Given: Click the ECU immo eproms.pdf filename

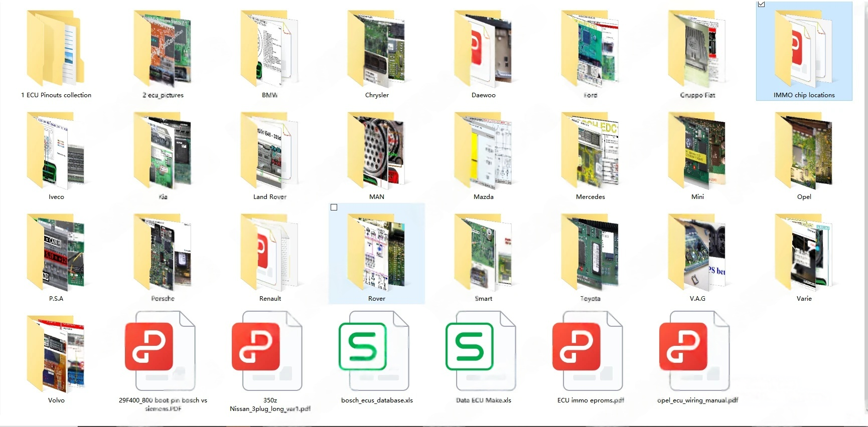Looking at the screenshot, I should [x=591, y=400].
